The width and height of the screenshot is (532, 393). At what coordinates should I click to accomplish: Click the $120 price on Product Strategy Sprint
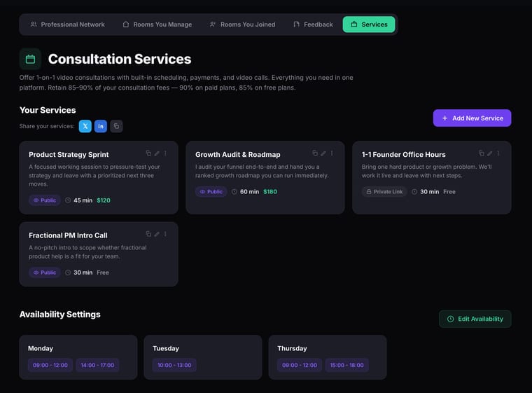[x=104, y=200]
